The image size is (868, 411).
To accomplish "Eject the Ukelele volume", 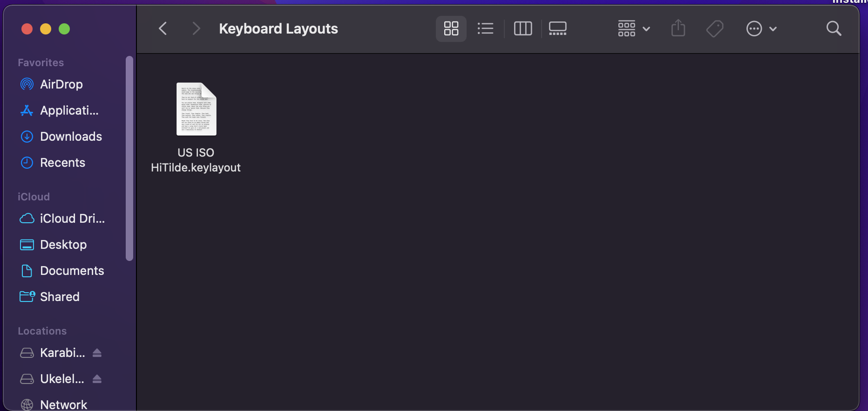I will pos(97,379).
